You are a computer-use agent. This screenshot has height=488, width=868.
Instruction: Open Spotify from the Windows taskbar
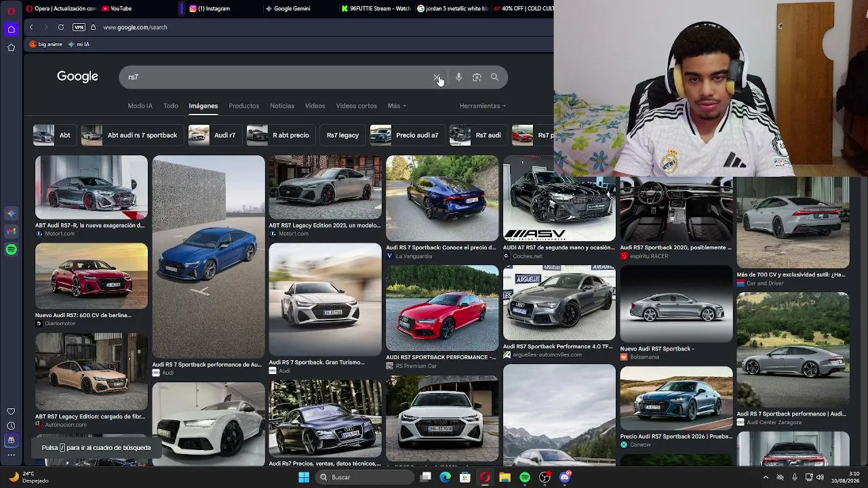[x=525, y=477]
